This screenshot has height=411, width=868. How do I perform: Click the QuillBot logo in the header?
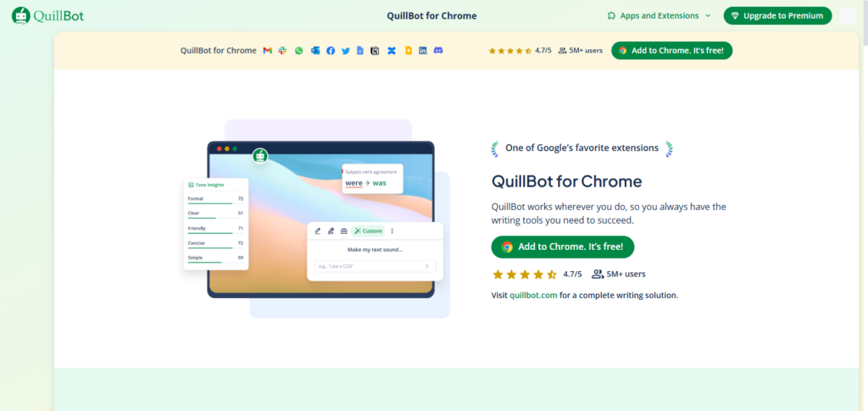coord(47,15)
